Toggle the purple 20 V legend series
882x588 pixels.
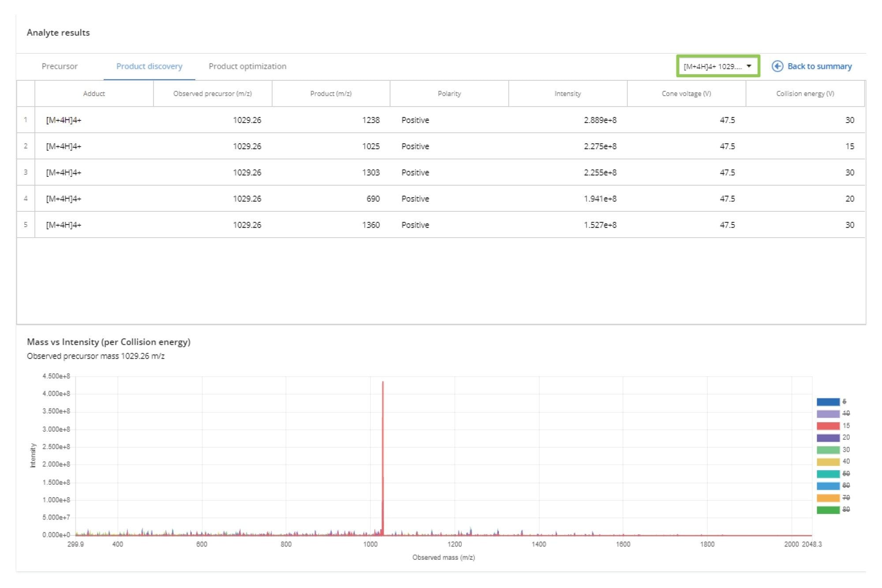click(x=828, y=438)
